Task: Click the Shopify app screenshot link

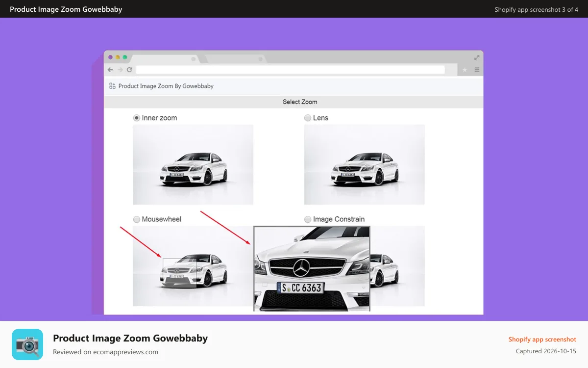Action: pos(542,340)
